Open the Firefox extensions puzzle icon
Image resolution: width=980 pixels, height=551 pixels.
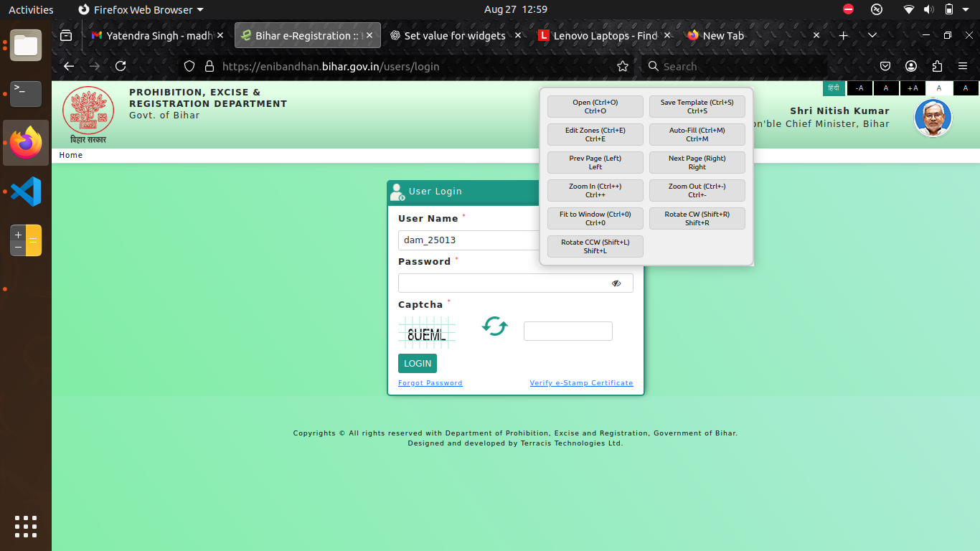937,66
